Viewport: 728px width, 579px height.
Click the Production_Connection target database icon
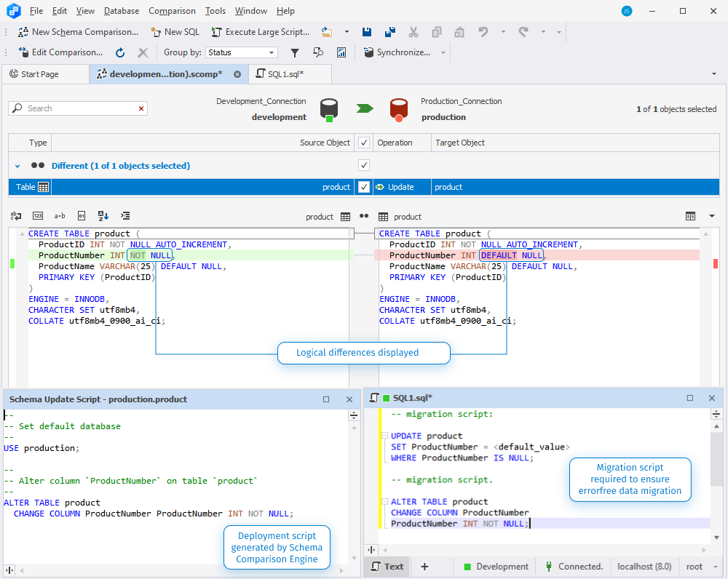click(x=398, y=110)
